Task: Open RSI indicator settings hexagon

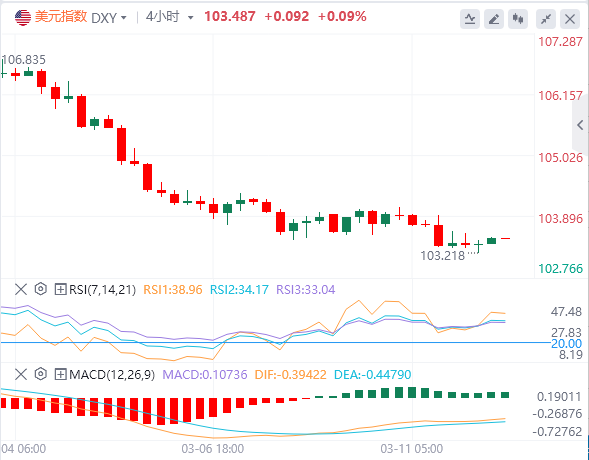Action: click(x=41, y=289)
